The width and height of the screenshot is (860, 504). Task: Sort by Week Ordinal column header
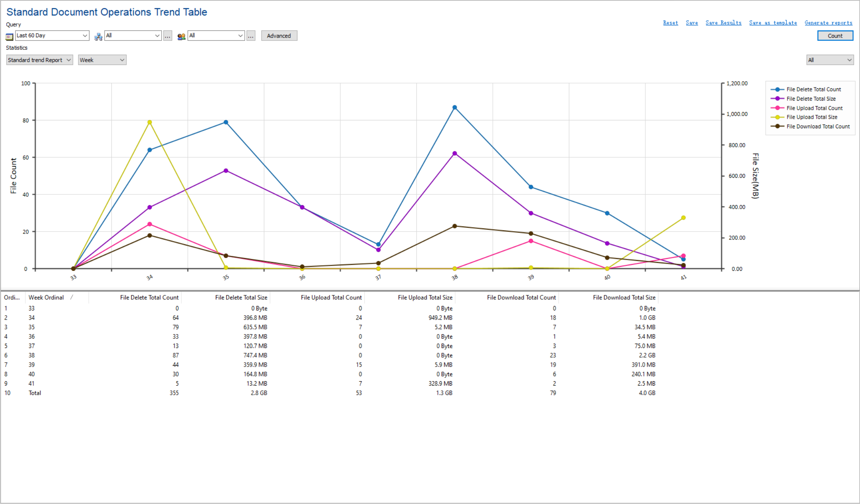tap(46, 297)
